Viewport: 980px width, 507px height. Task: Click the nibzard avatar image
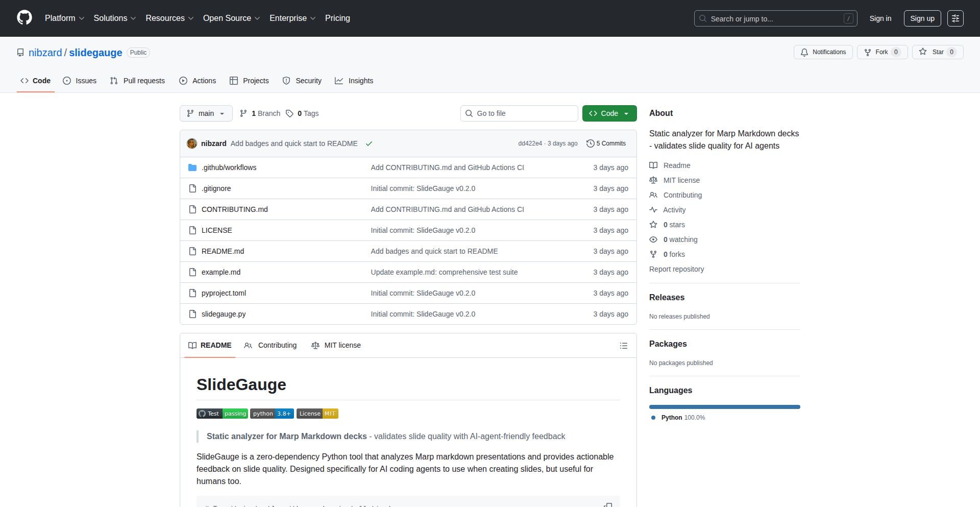(x=192, y=143)
